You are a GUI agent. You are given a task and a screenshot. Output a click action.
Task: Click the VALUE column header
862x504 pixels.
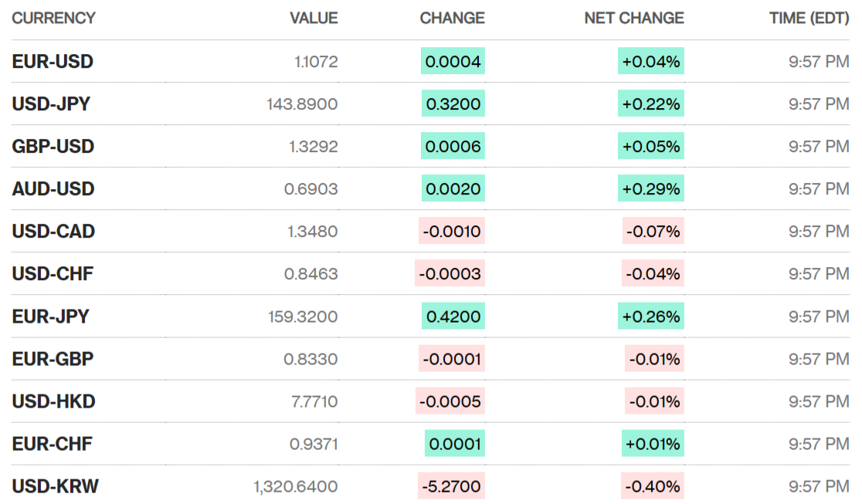(x=314, y=18)
